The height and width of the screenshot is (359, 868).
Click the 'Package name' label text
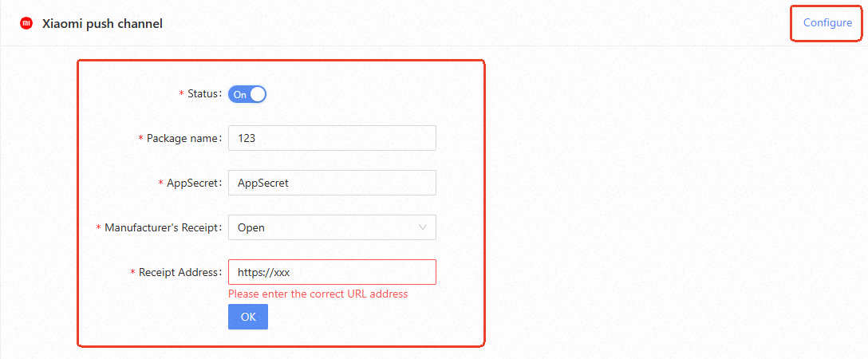pos(183,138)
